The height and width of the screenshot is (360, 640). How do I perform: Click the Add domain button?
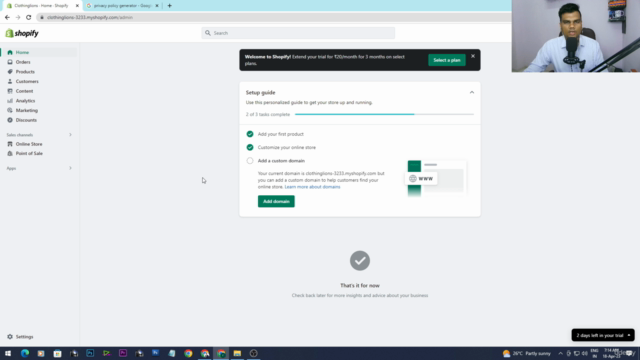pos(276,201)
